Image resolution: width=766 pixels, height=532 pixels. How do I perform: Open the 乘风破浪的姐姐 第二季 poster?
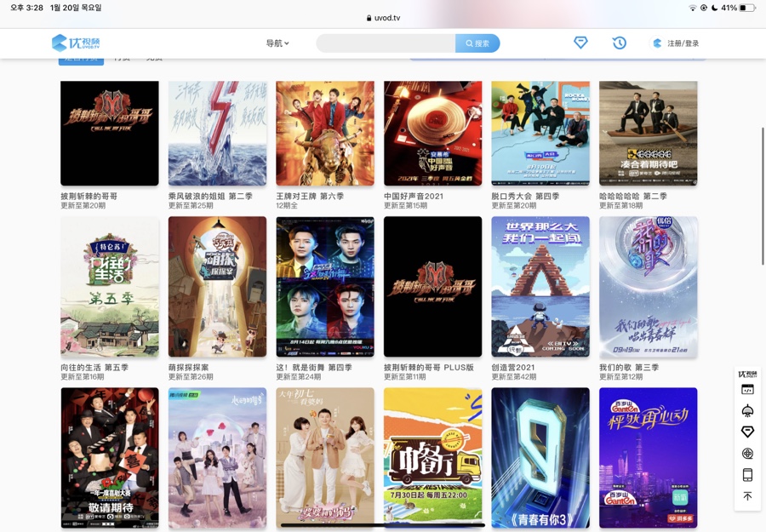pyautogui.click(x=217, y=133)
